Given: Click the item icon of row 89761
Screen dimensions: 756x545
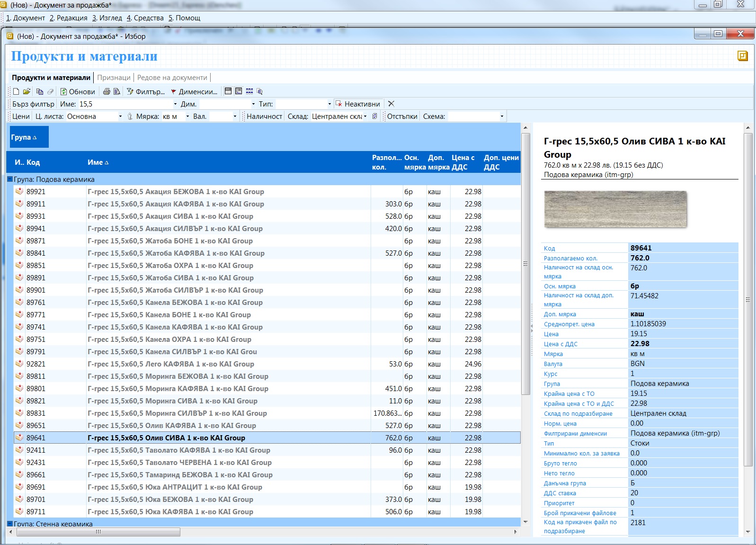Looking at the screenshot, I should pos(19,302).
